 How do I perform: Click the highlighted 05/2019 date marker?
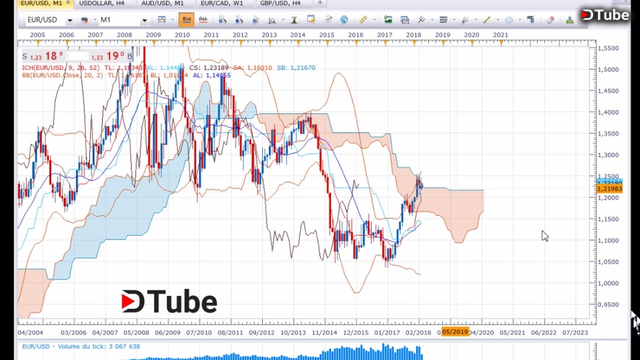coord(455,331)
